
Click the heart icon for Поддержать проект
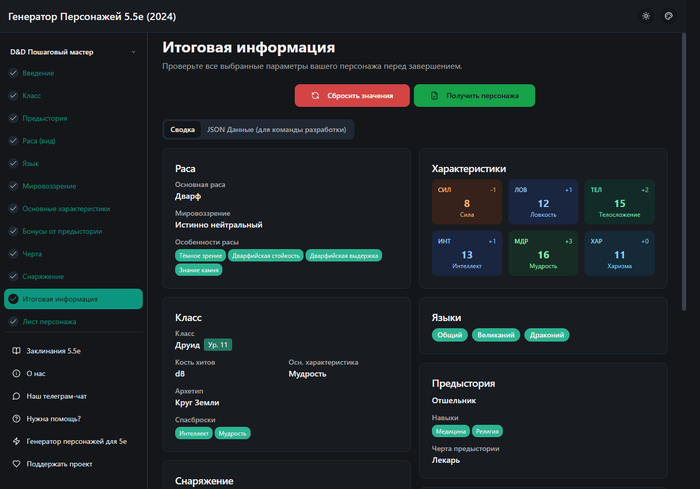(16, 464)
